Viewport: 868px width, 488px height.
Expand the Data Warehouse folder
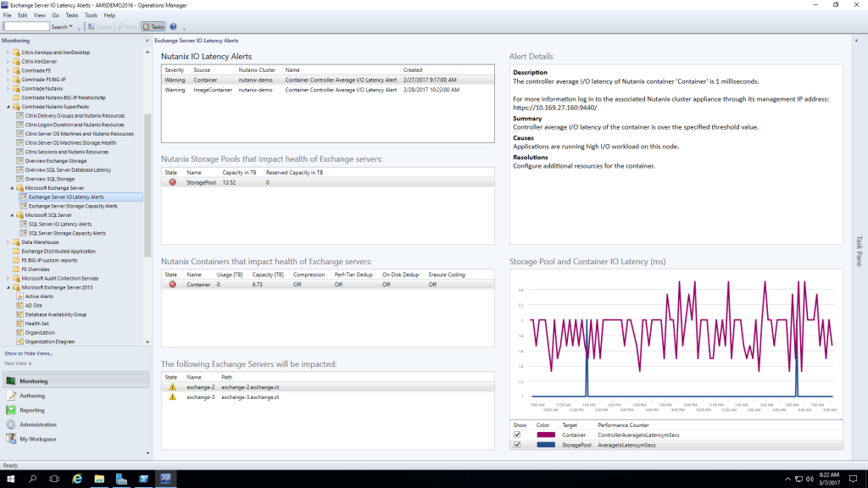point(8,242)
